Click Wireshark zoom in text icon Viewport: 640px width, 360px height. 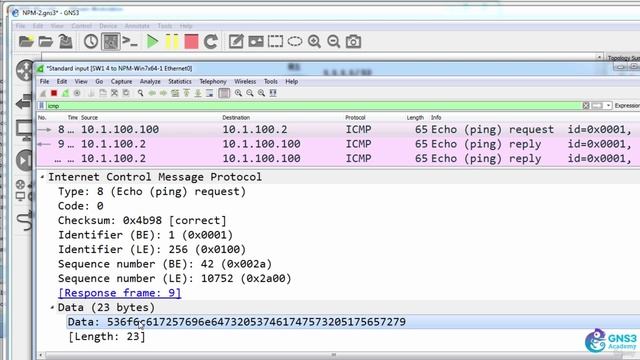tap(238, 93)
